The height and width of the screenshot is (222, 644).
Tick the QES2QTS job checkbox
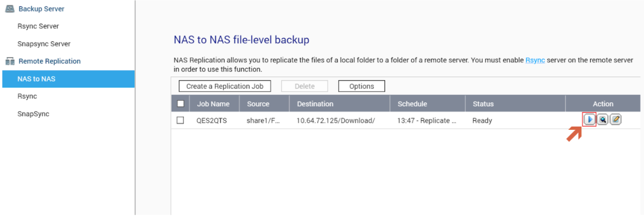(181, 120)
